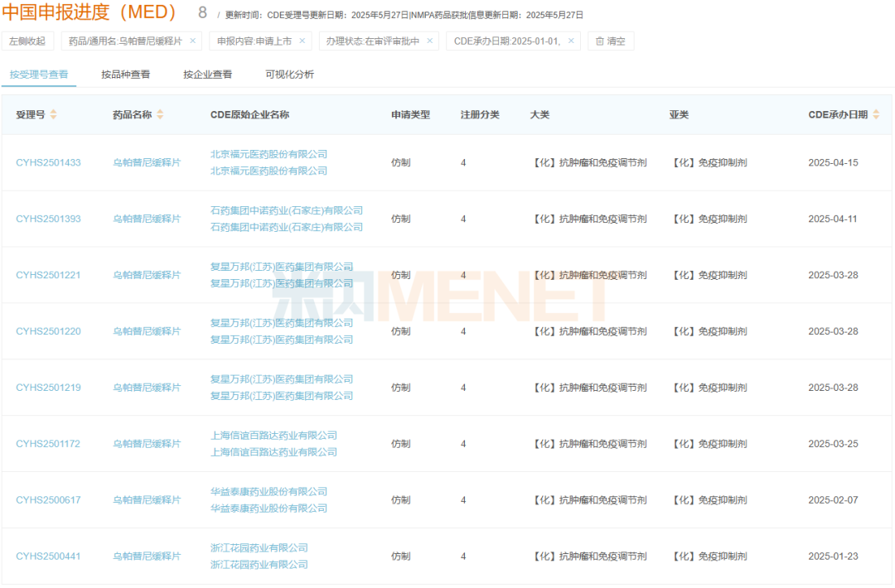895x588 pixels.
Task: Open 乌帕替尼缓释片 in the CYHS2501172 row
Action: click(x=147, y=444)
